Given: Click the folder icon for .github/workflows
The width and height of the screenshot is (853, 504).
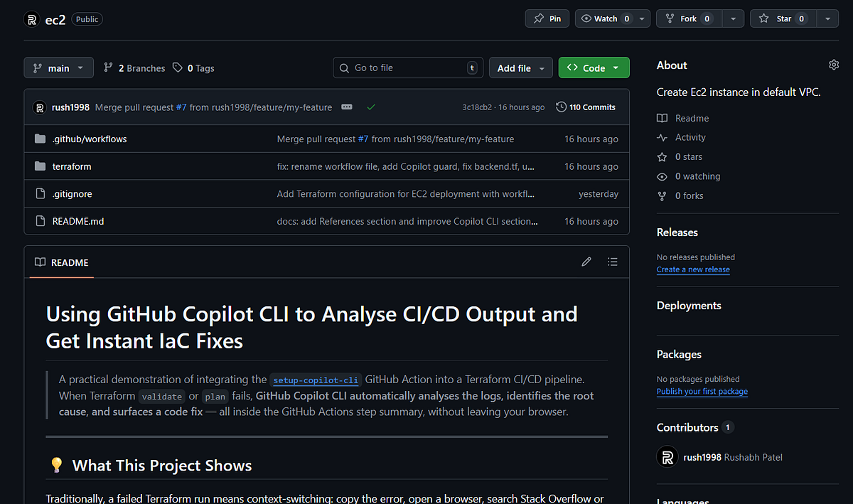Looking at the screenshot, I should (40, 139).
